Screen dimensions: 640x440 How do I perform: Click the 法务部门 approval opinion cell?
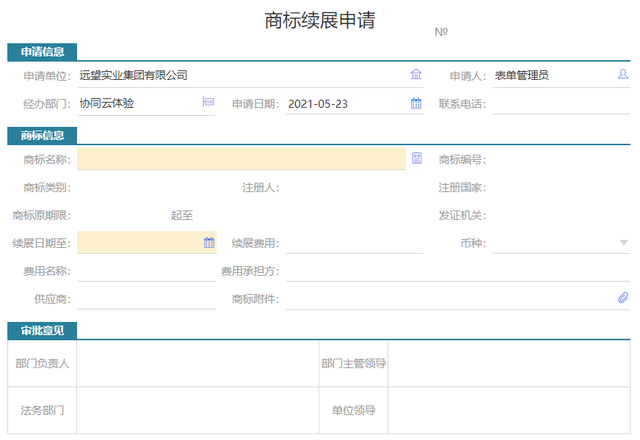click(x=197, y=410)
